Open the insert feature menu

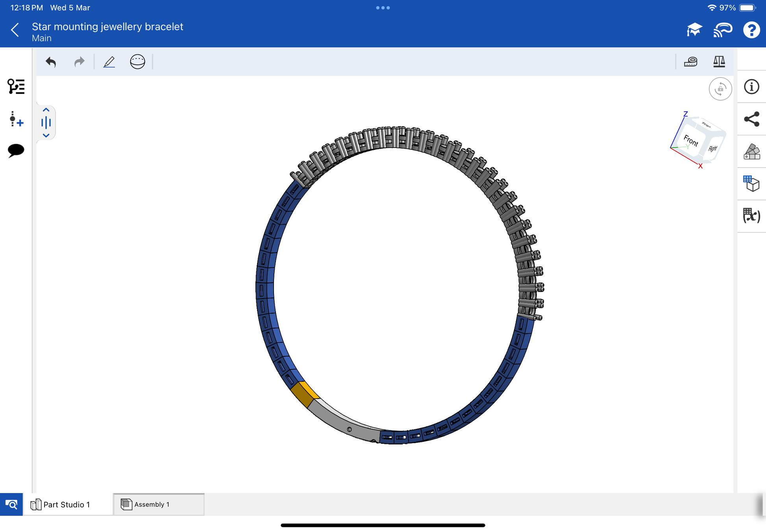[16, 119]
